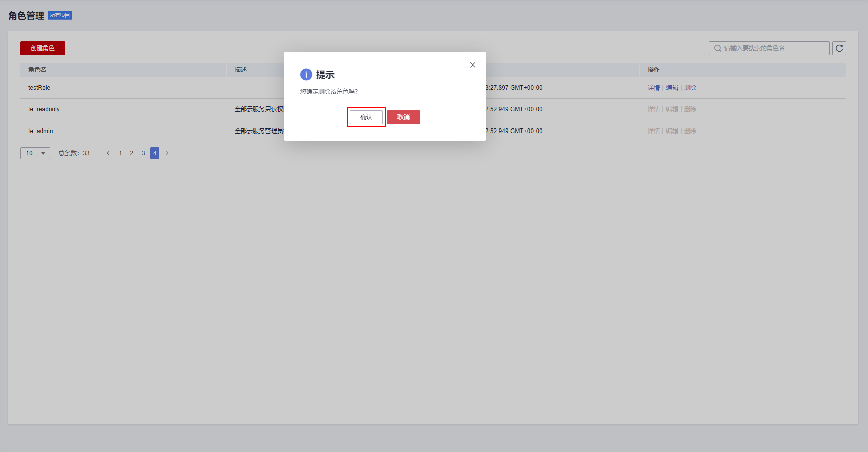Click the red 取消 cancel button
Viewport: 868px width, 452px height.
[x=404, y=117]
